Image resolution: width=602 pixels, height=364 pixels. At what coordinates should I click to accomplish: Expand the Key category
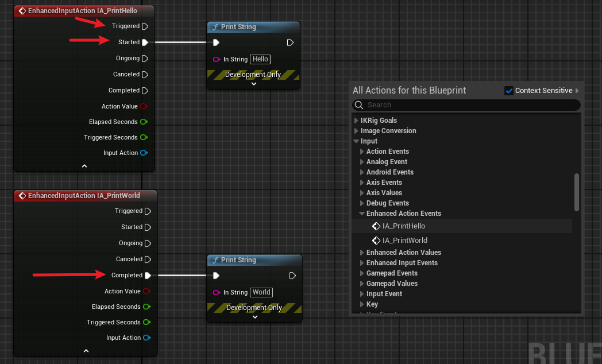point(362,304)
